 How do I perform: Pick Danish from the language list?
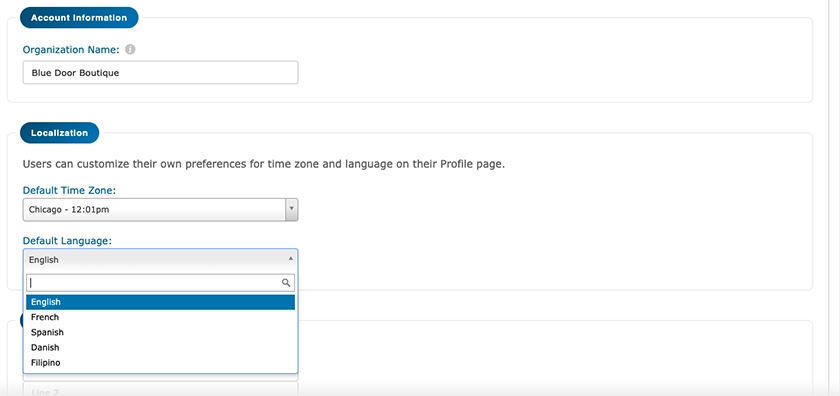tap(160, 347)
